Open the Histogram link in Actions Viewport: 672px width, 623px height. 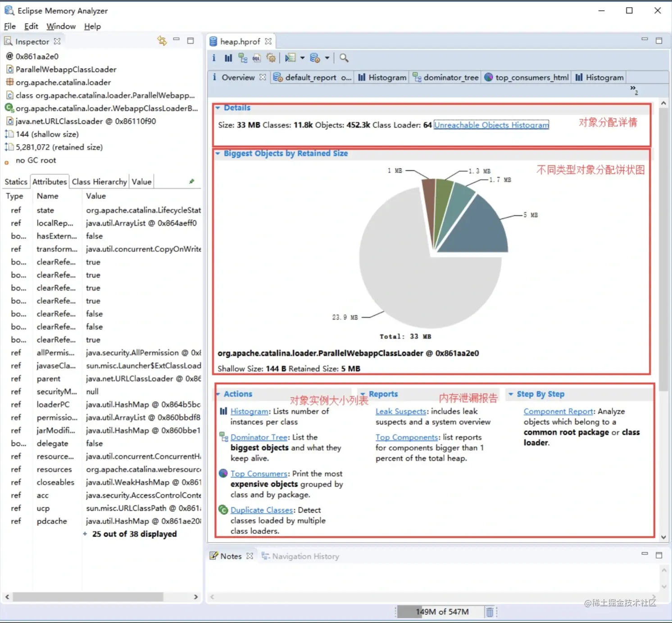[x=250, y=411]
